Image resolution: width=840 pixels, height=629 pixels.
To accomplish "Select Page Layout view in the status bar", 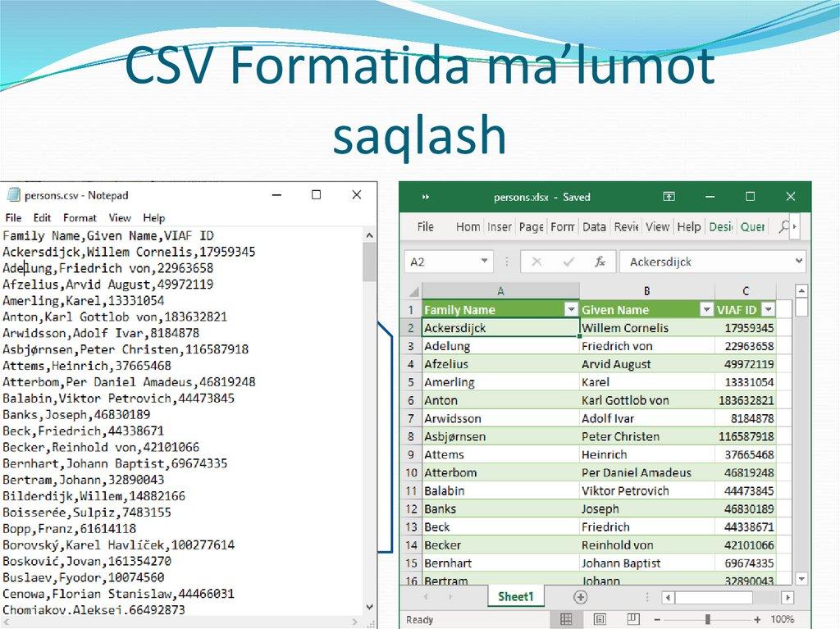I will click(598, 619).
